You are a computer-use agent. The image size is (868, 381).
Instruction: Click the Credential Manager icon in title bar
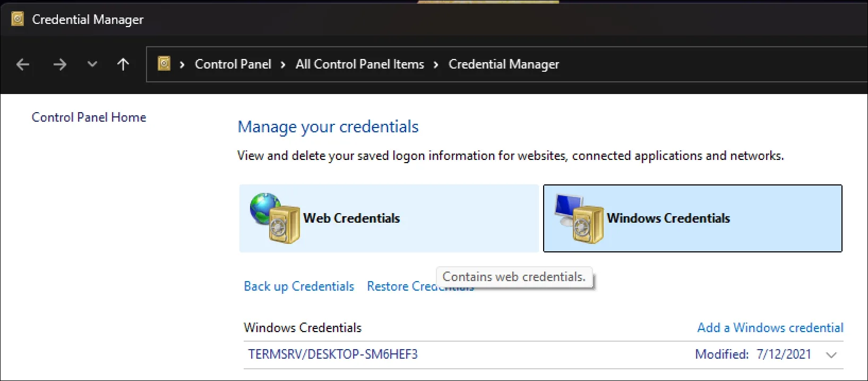(18, 18)
